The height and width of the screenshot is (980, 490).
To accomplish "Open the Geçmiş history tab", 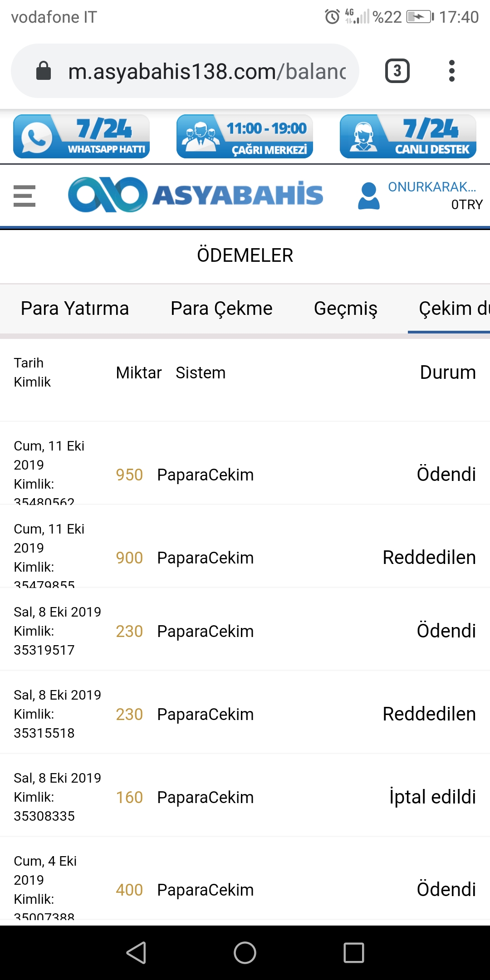I will point(346,309).
